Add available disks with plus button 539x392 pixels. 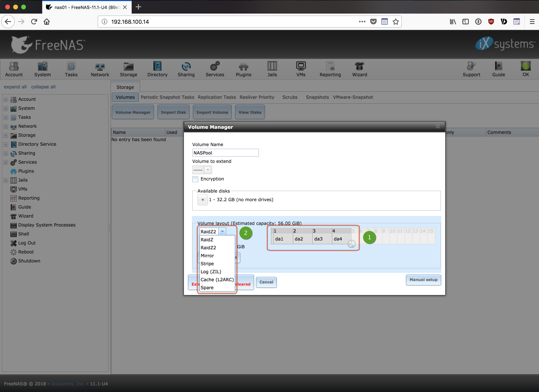(203, 200)
